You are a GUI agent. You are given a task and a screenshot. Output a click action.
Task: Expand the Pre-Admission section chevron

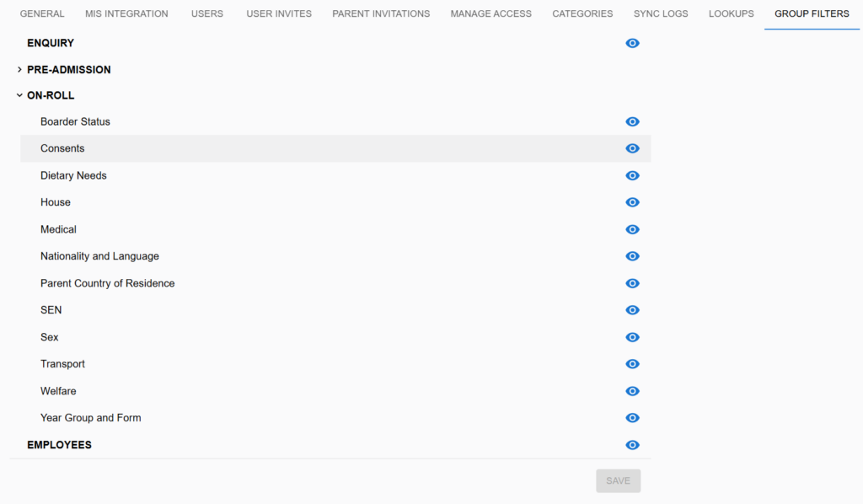(19, 69)
